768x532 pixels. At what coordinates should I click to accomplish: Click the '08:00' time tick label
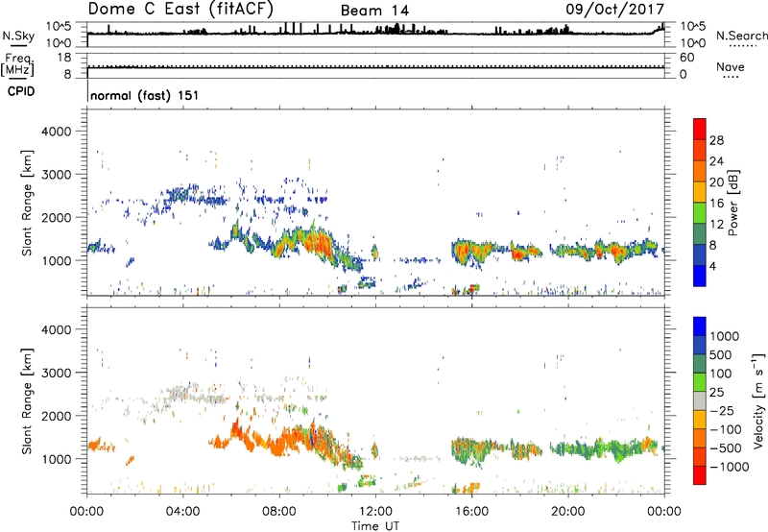point(279,512)
